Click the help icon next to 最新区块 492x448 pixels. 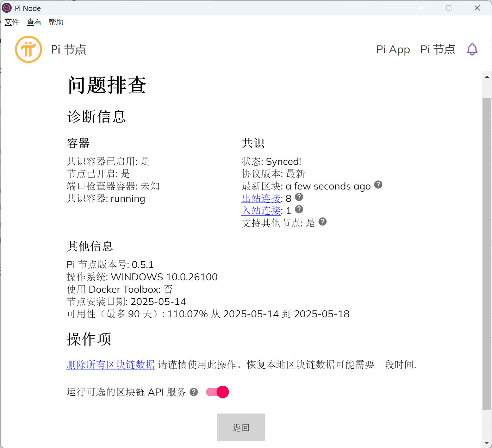(378, 185)
